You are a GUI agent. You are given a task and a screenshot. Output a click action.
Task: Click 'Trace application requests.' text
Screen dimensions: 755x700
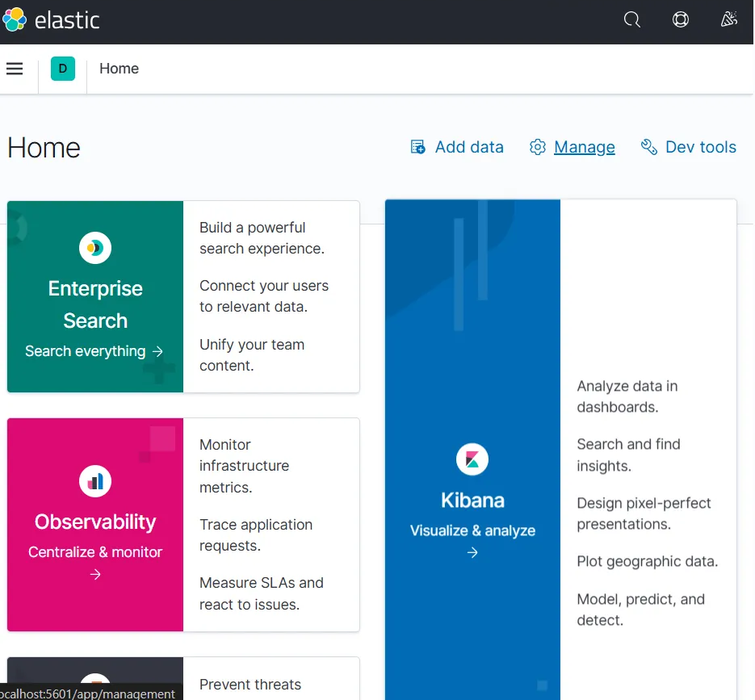click(256, 534)
